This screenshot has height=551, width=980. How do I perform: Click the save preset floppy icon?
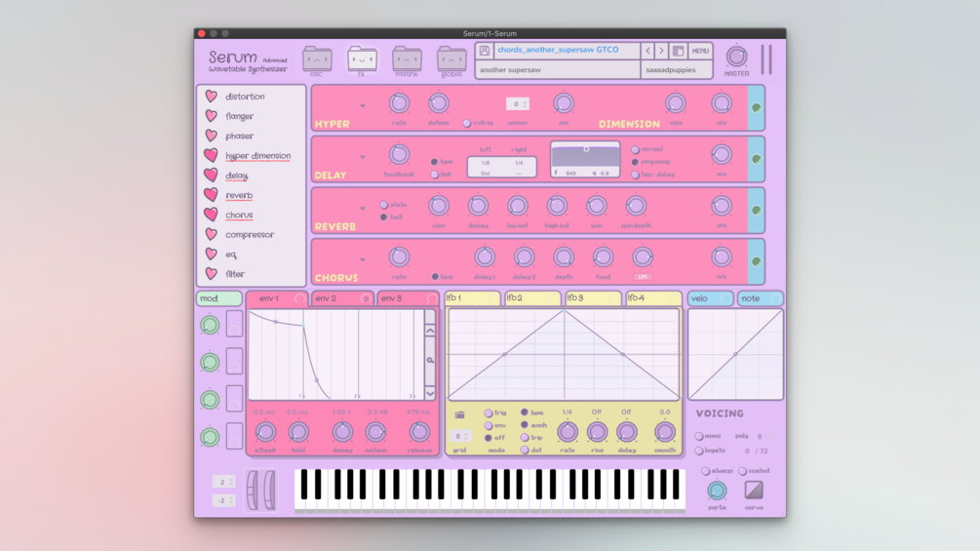point(485,51)
